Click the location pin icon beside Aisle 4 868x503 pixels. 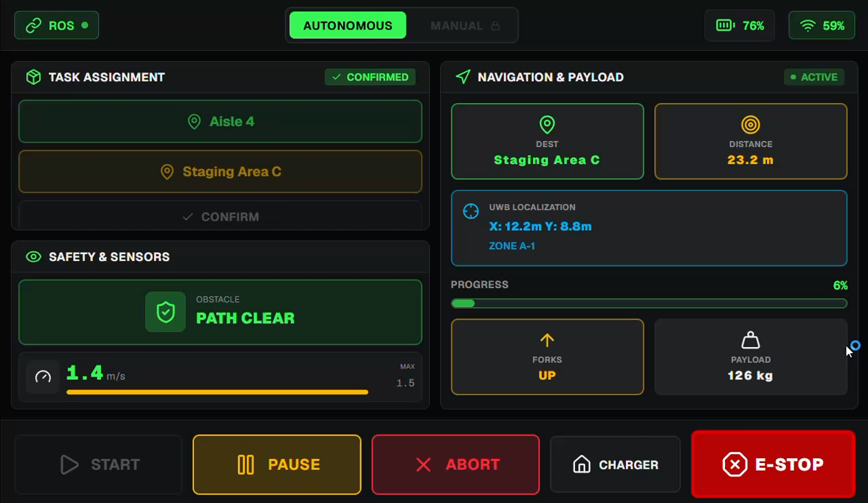point(195,122)
